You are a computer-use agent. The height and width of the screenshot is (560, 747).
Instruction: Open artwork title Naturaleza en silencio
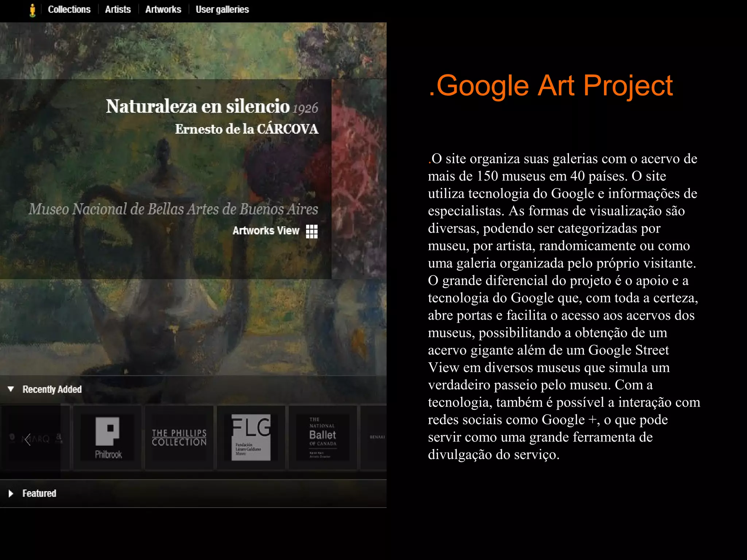click(198, 106)
